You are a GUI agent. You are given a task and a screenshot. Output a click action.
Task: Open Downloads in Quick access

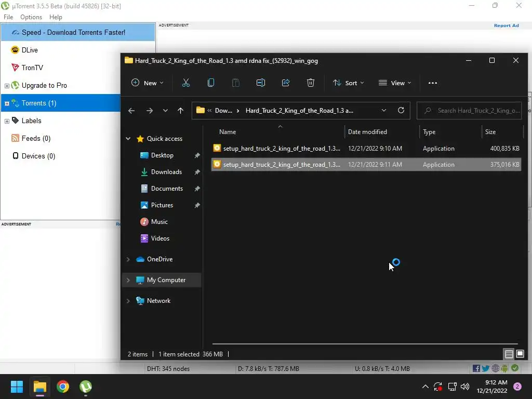coord(166,171)
